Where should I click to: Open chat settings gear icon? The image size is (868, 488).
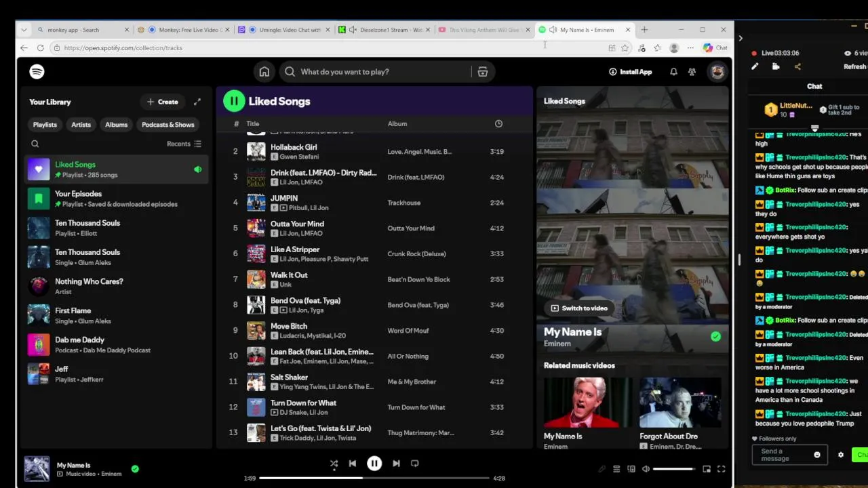(x=841, y=455)
